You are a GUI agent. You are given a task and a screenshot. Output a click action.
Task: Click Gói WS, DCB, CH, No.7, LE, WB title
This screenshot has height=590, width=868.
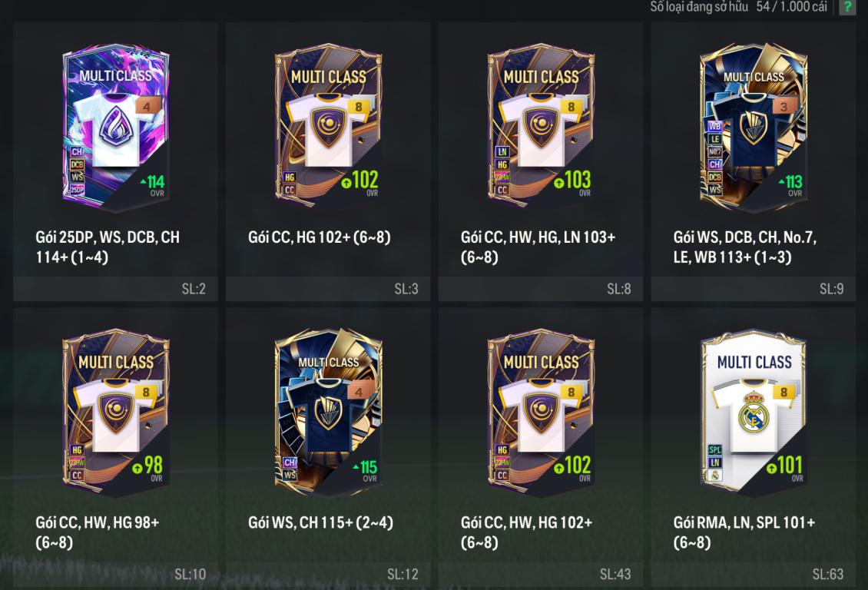(x=744, y=247)
